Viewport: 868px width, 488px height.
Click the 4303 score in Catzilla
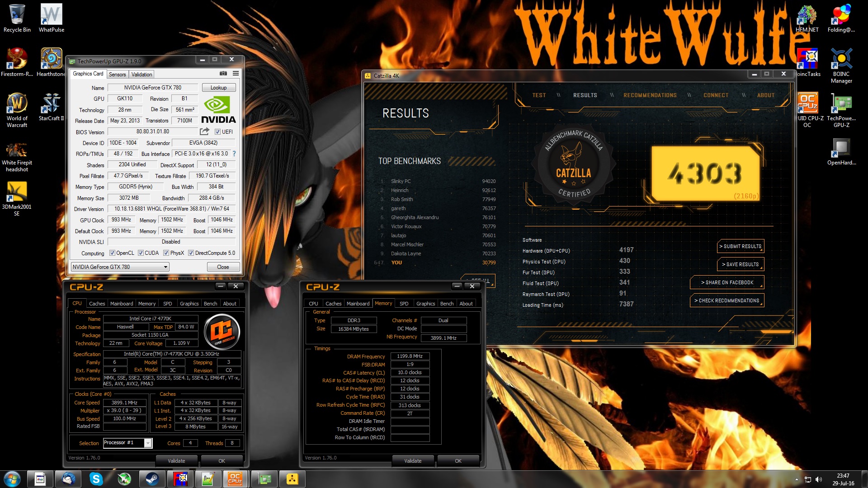point(704,174)
